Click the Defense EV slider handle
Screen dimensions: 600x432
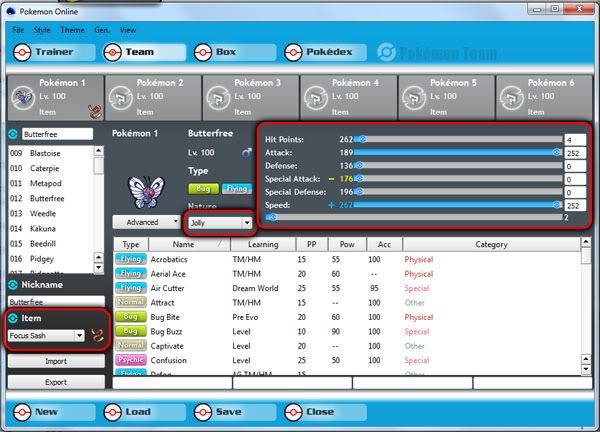[x=359, y=166]
